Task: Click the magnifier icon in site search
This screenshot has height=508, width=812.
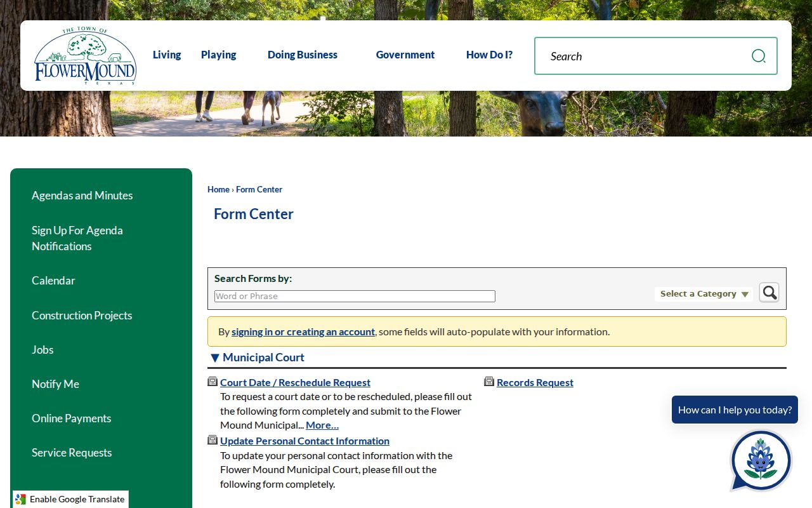Action: pos(758,56)
